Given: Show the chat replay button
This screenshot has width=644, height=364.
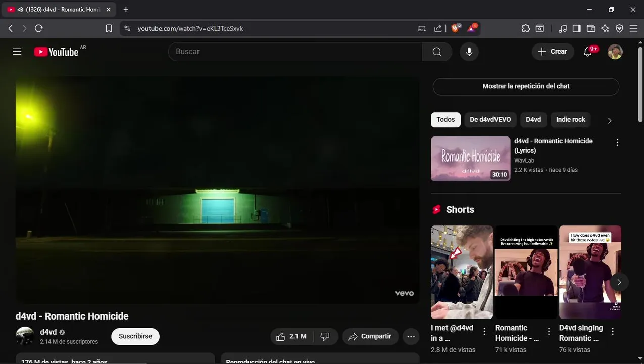Looking at the screenshot, I should [x=526, y=86].
